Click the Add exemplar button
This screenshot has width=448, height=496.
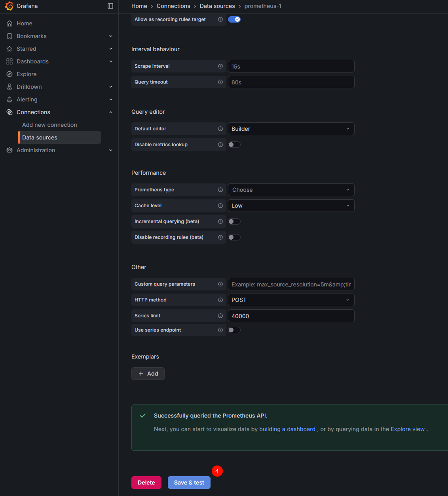[148, 374]
